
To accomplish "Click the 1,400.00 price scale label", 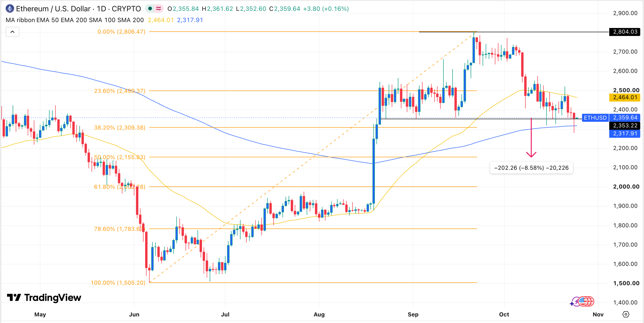I will (x=625, y=303).
